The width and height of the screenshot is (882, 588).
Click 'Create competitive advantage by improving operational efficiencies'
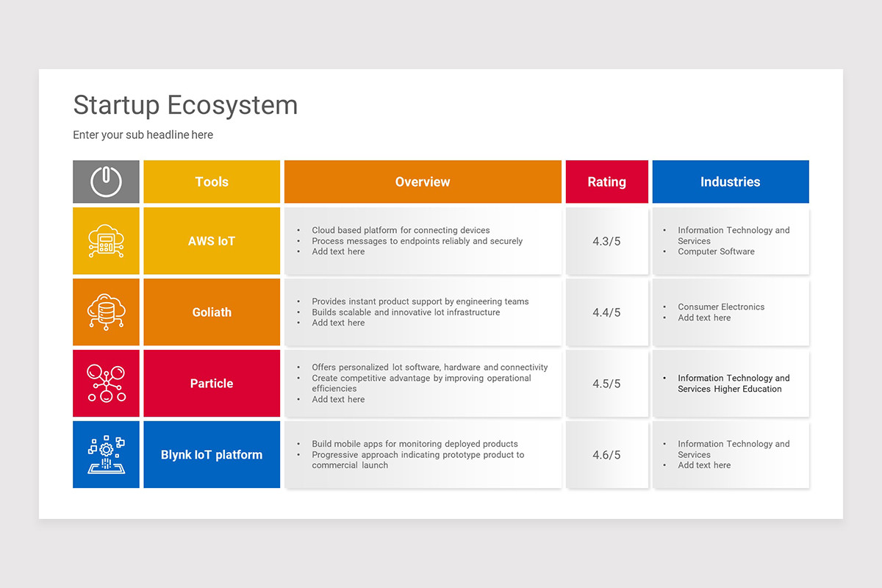[x=421, y=384]
